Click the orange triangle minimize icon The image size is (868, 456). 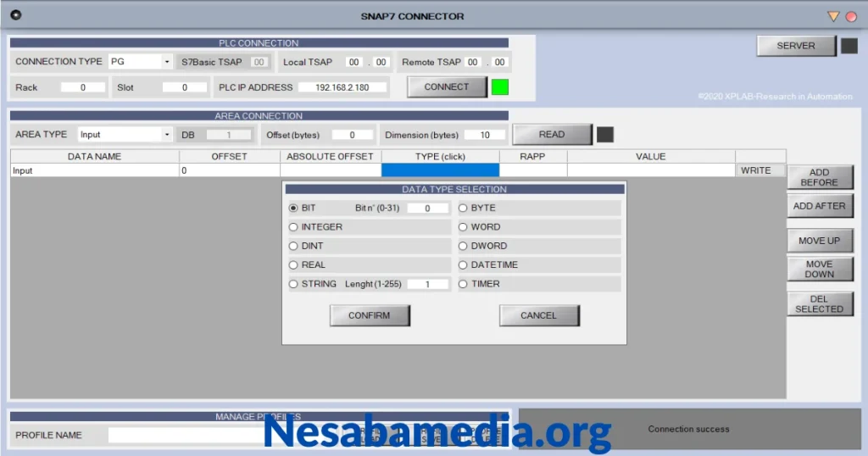pos(833,16)
